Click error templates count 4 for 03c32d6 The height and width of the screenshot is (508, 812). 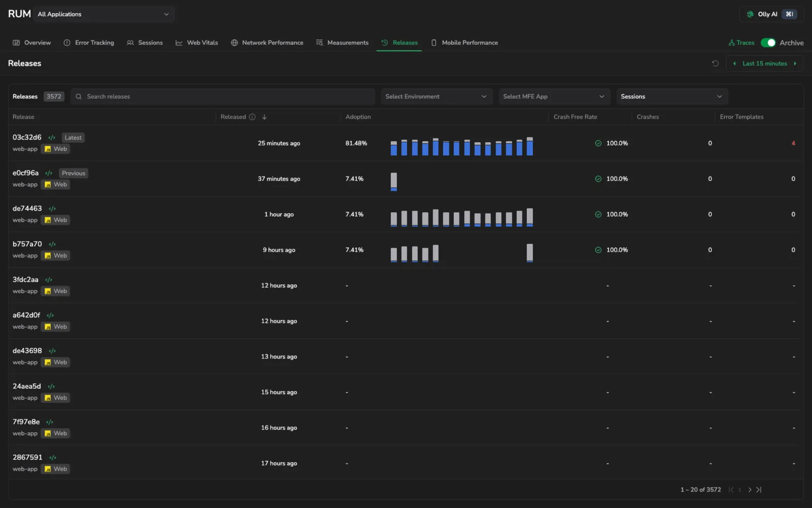click(793, 143)
